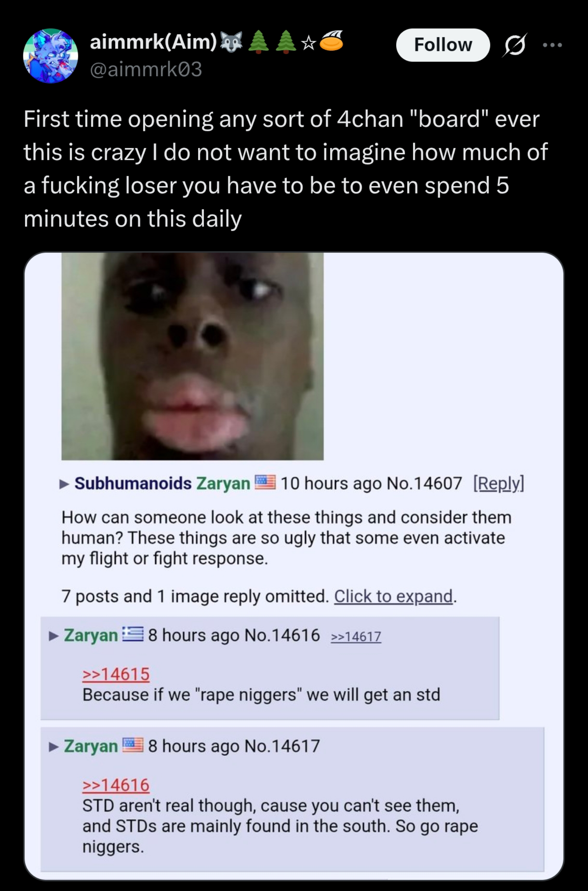Click the wolf emoji beside the display name
The height and width of the screenshot is (891, 588).
tap(231, 42)
